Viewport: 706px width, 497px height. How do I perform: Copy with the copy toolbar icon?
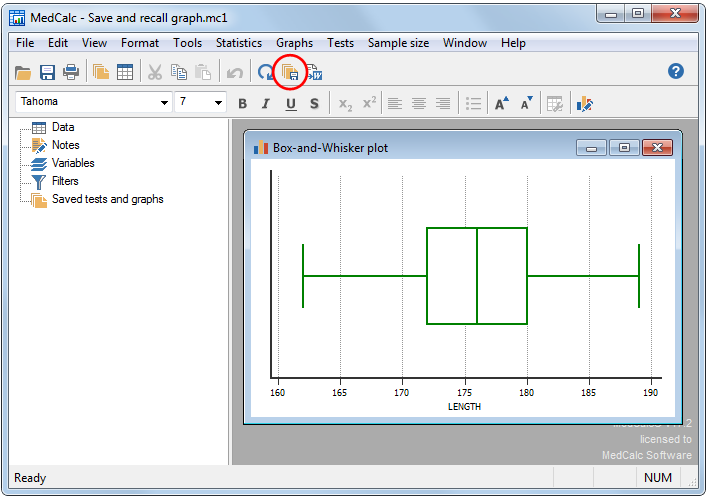coord(179,72)
